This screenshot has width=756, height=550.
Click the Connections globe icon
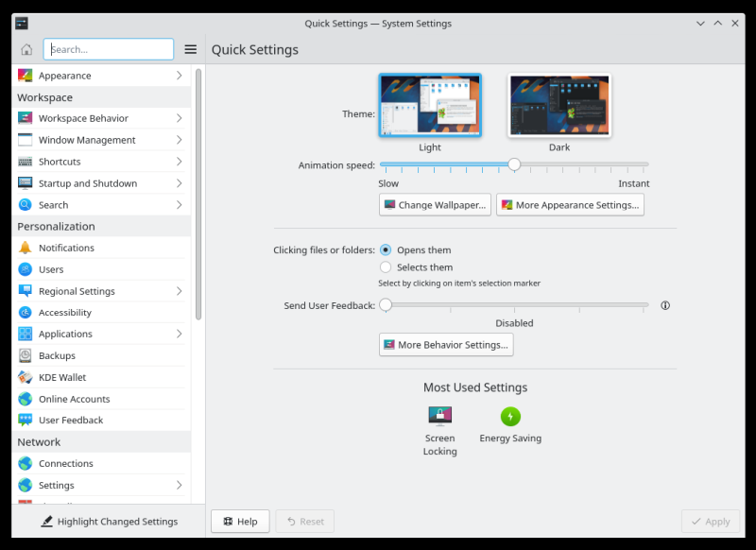click(26, 463)
